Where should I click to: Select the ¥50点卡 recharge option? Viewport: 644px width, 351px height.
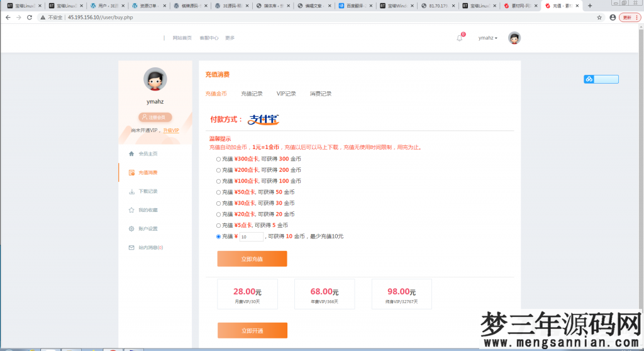click(x=218, y=192)
